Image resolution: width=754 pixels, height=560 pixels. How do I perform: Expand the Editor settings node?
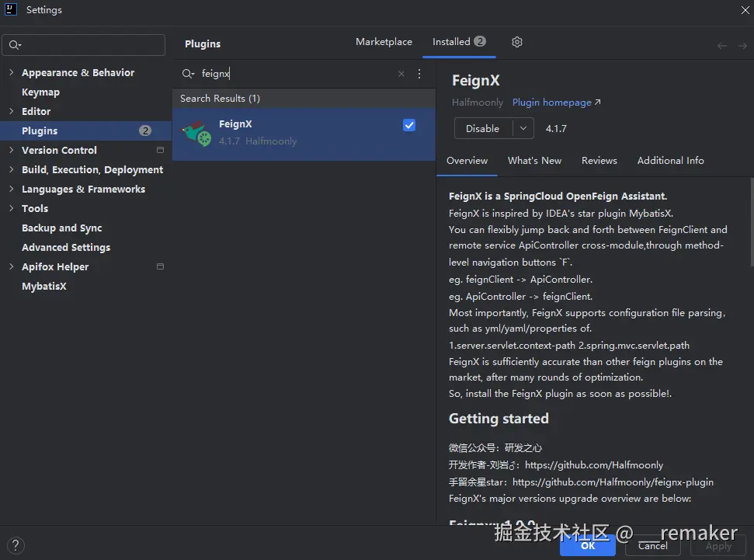pos(11,111)
